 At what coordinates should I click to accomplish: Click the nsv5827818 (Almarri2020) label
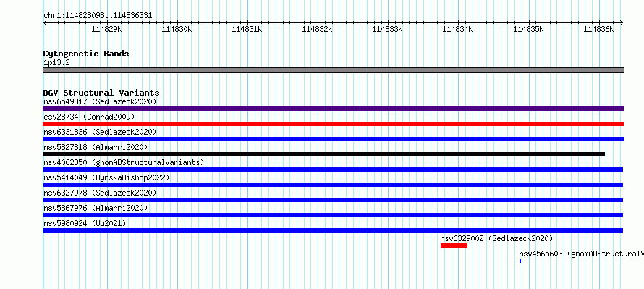coord(96,147)
